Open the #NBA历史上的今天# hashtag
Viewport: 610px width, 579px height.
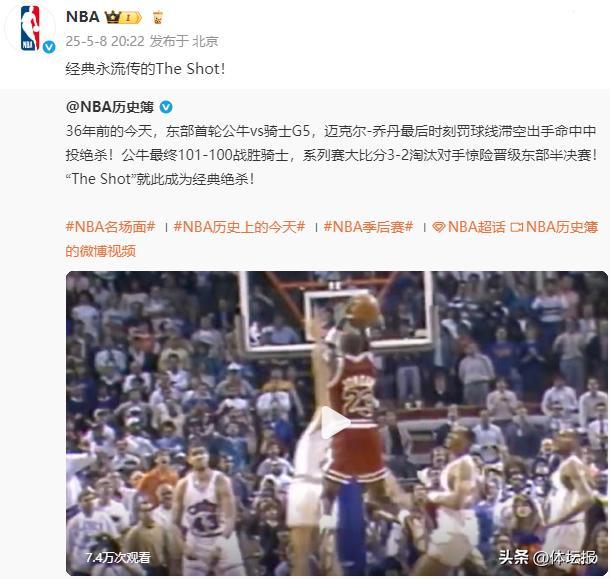coord(240,227)
